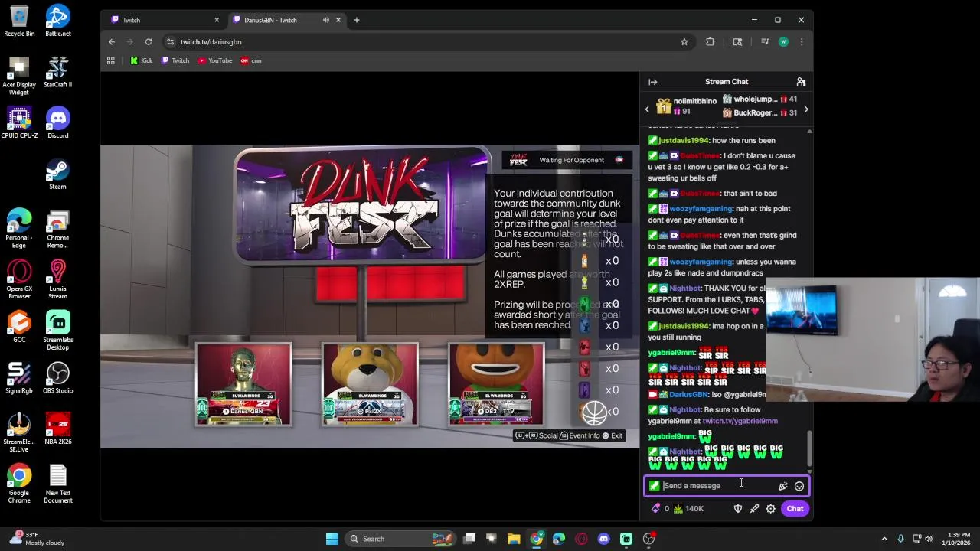Open the Kick bookmark

(x=141, y=60)
